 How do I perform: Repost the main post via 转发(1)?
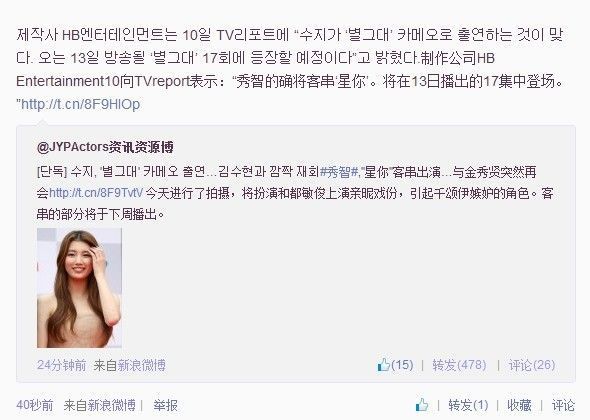[x=468, y=405]
